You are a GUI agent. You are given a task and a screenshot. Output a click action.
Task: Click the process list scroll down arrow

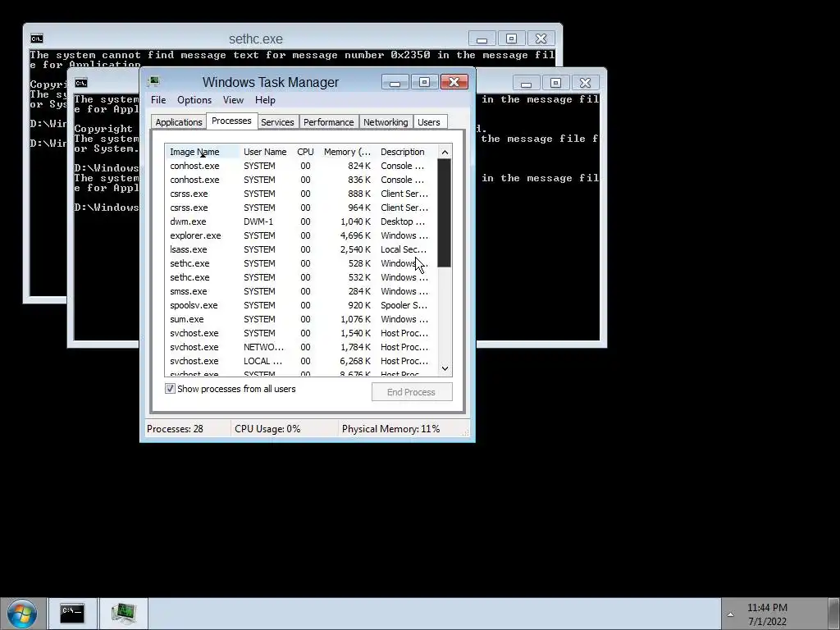[x=445, y=368]
